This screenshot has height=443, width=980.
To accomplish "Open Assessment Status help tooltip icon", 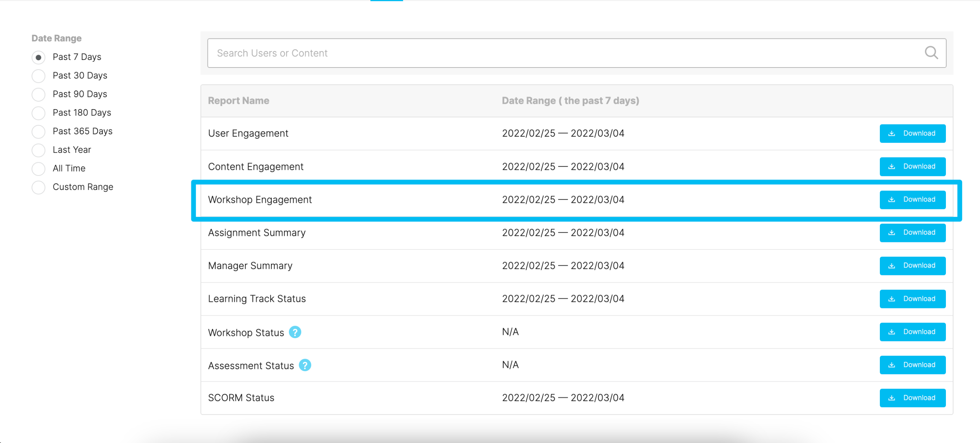I will tap(305, 365).
